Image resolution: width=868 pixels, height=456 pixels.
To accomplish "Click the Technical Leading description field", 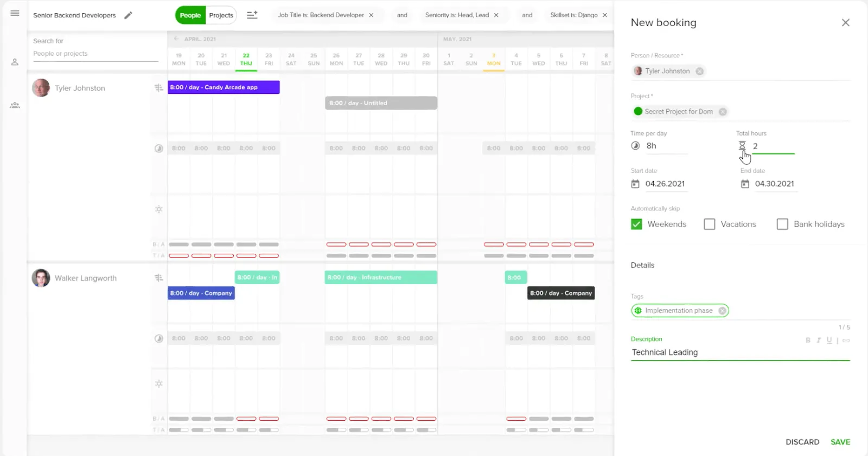I will pos(741,352).
